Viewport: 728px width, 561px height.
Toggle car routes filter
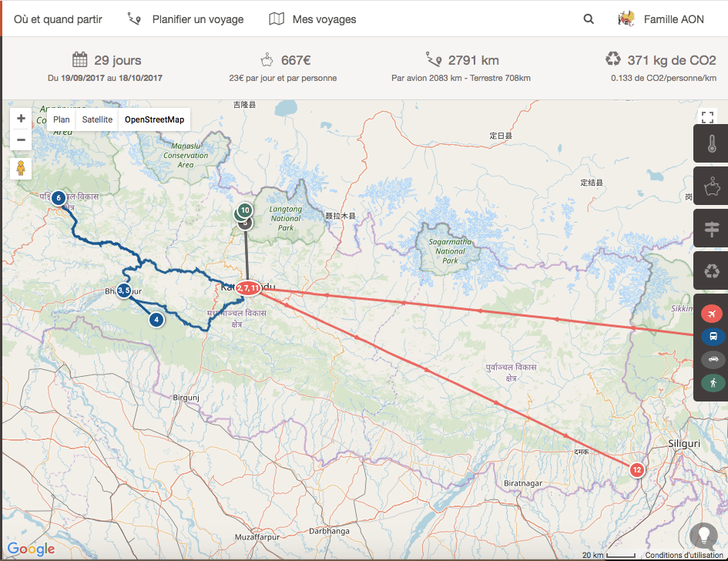712,359
